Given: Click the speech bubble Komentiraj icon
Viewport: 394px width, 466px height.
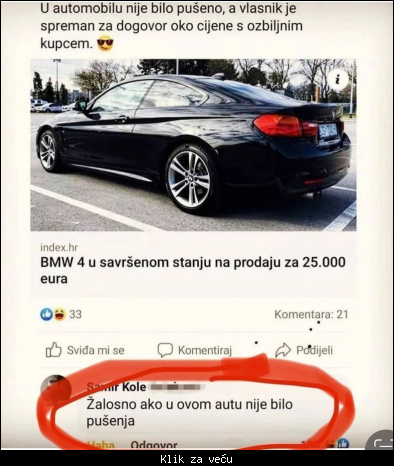Looking at the screenshot, I should [165, 350].
